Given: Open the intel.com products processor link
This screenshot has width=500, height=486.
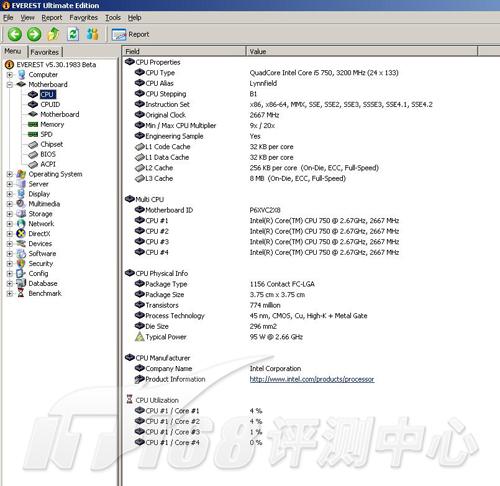Looking at the screenshot, I should (x=312, y=379).
